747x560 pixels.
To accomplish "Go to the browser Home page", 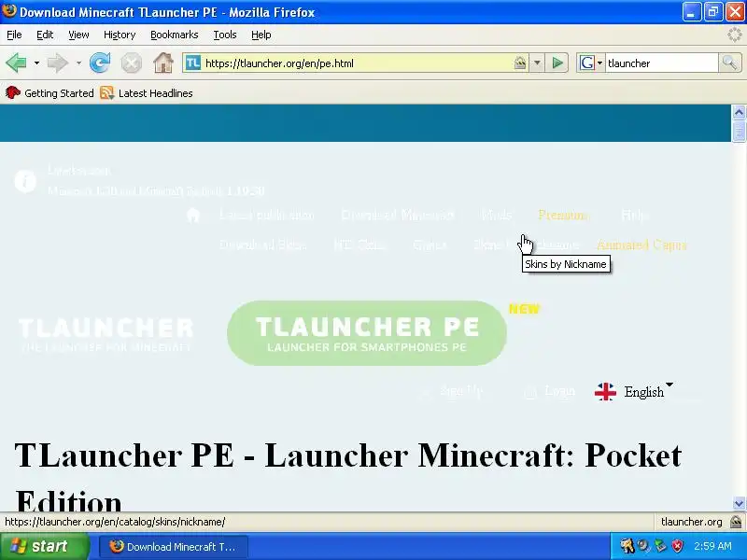I will (162, 63).
